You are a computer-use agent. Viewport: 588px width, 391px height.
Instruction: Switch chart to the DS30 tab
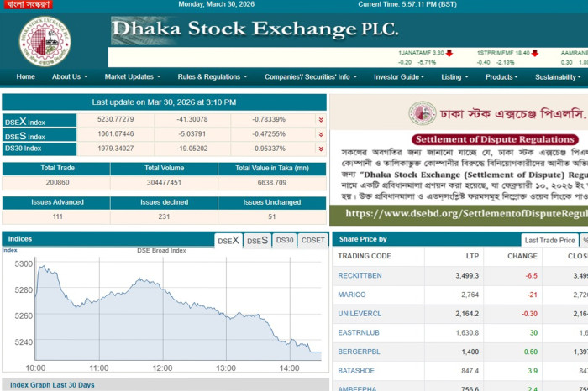285,240
